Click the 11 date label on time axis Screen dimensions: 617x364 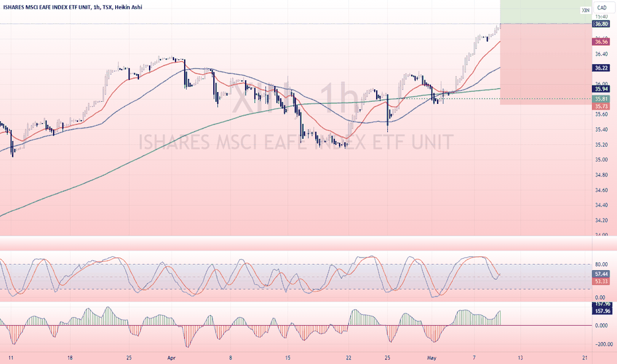point(11,357)
